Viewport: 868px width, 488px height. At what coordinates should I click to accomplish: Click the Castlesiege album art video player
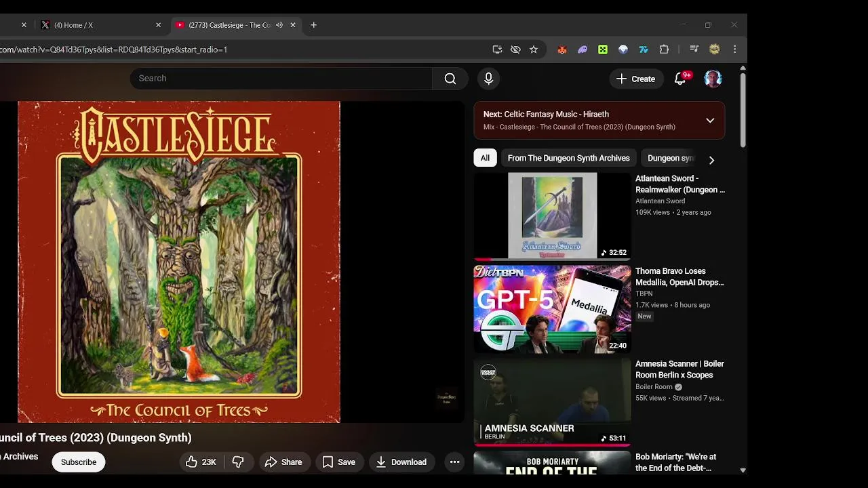coord(178,262)
